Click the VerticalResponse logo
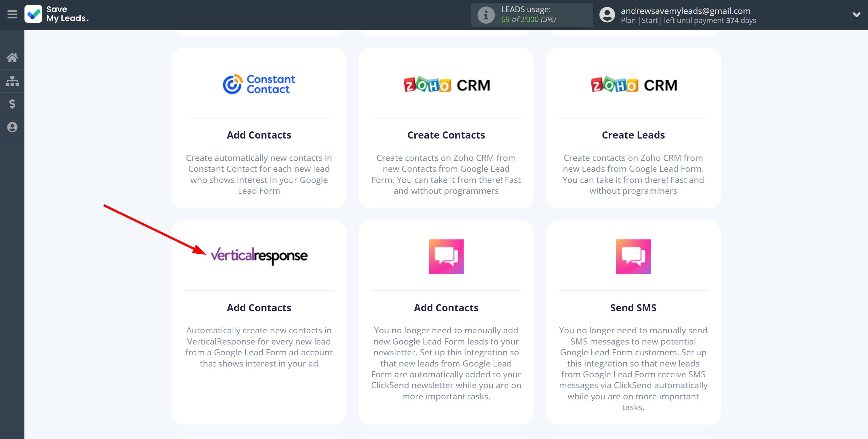Screen dimensions: 868x439 (259, 256)
